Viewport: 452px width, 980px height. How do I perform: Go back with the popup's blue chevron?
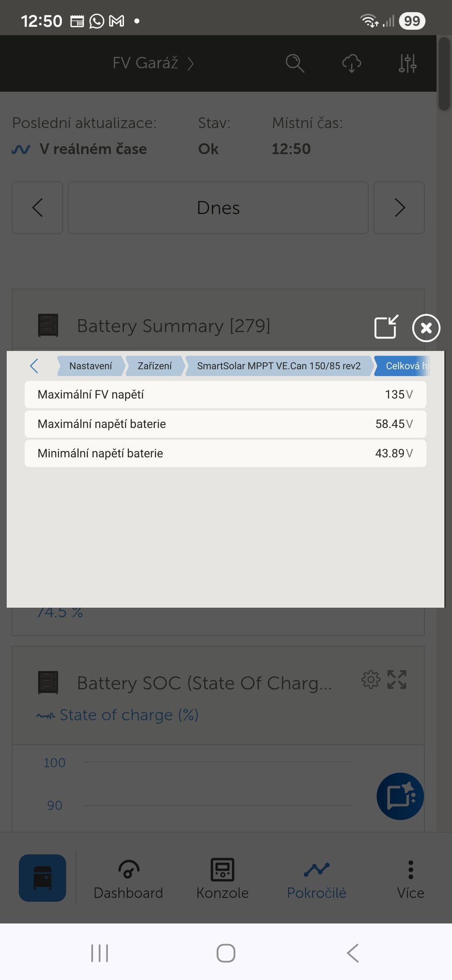(x=34, y=366)
